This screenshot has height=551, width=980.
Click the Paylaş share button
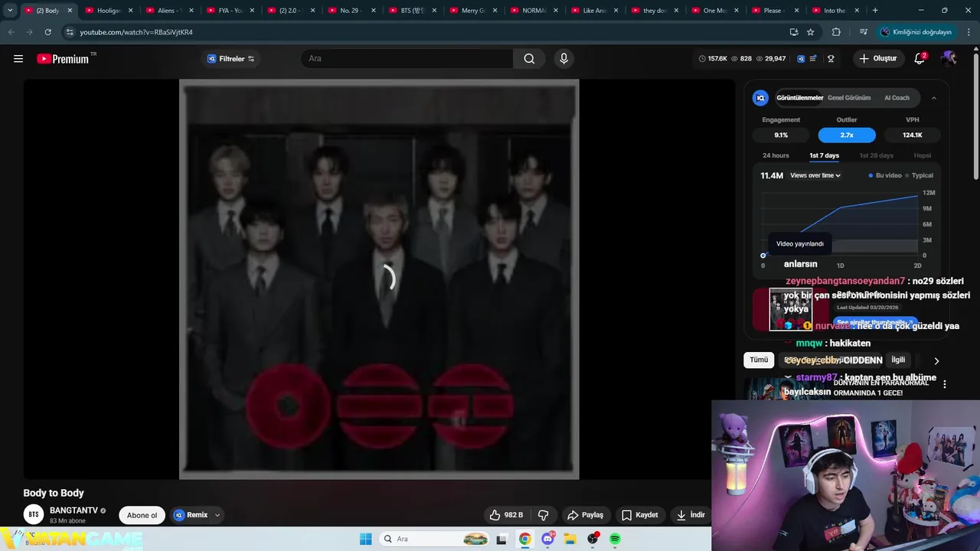(x=585, y=515)
